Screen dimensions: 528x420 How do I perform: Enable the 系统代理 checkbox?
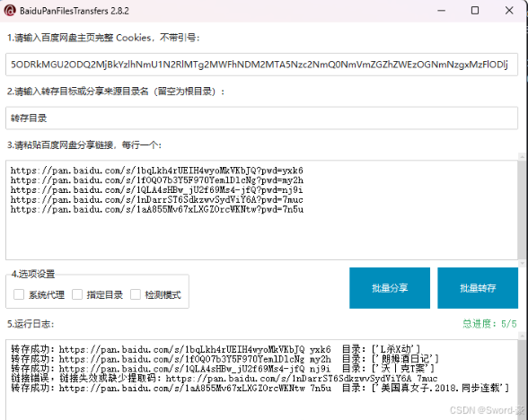pyautogui.click(x=19, y=294)
